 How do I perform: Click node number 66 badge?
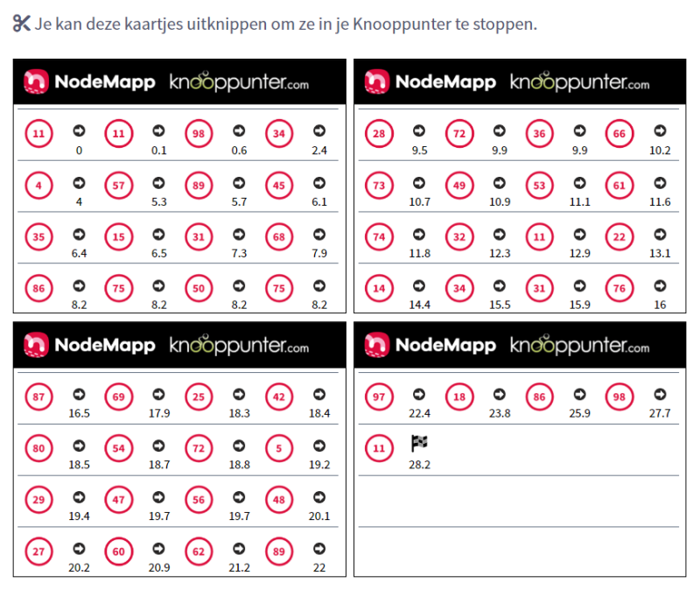point(619,134)
